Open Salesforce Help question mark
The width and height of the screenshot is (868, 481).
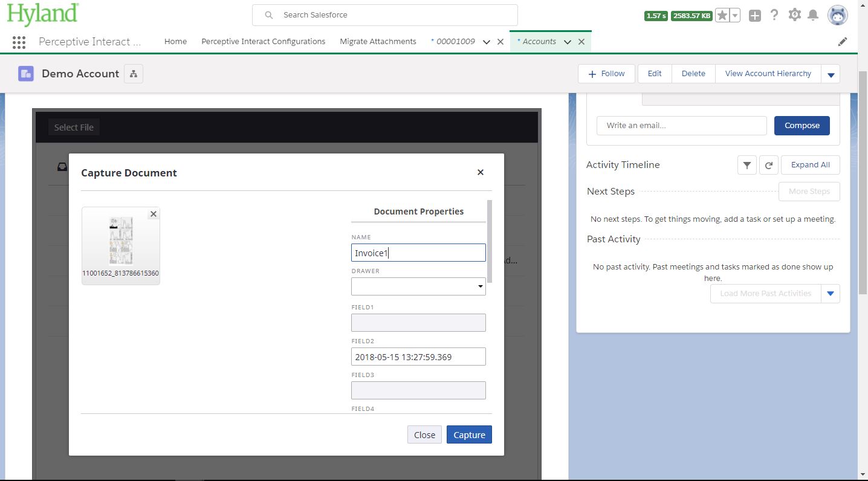coord(774,15)
